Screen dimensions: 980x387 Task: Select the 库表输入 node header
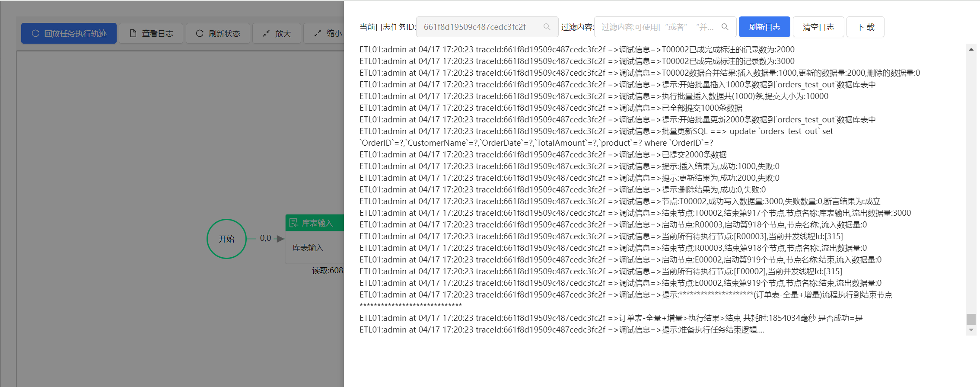click(315, 223)
